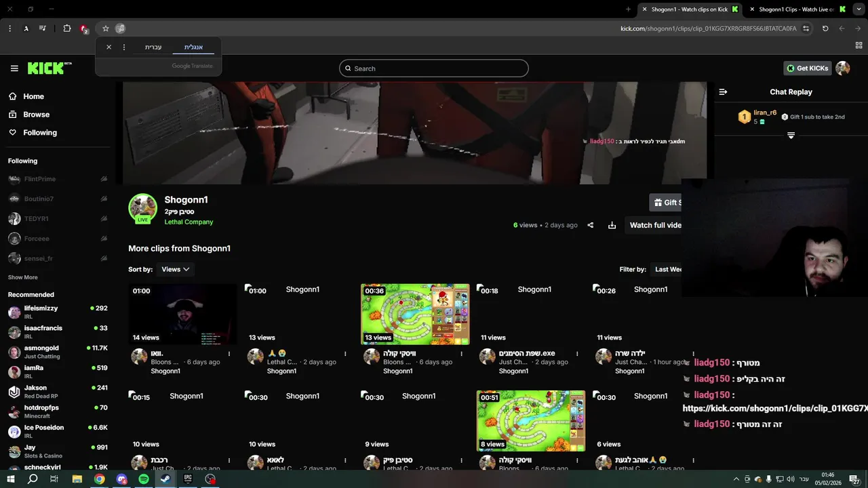The width and height of the screenshot is (868, 488).
Task: Open Windows taskbar search
Action: point(33,479)
